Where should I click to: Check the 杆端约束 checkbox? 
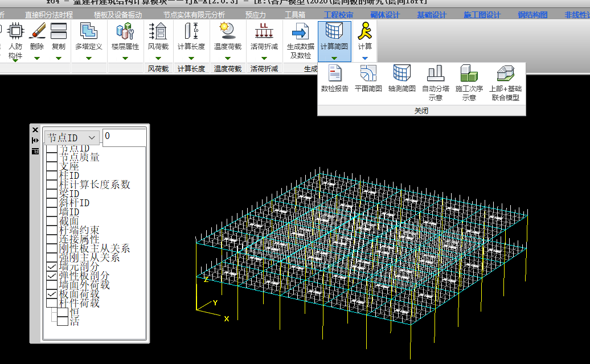click(x=52, y=230)
